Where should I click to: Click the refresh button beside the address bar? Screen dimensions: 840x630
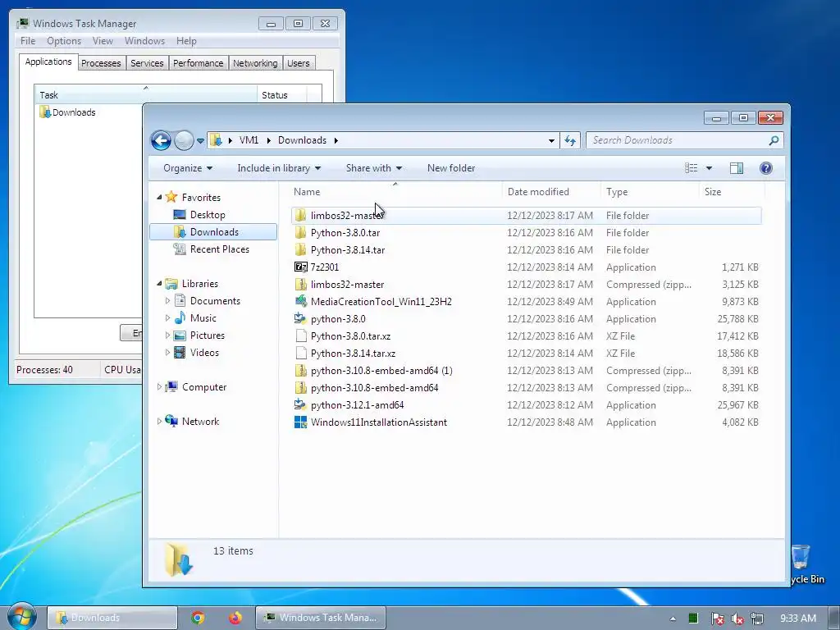570,140
